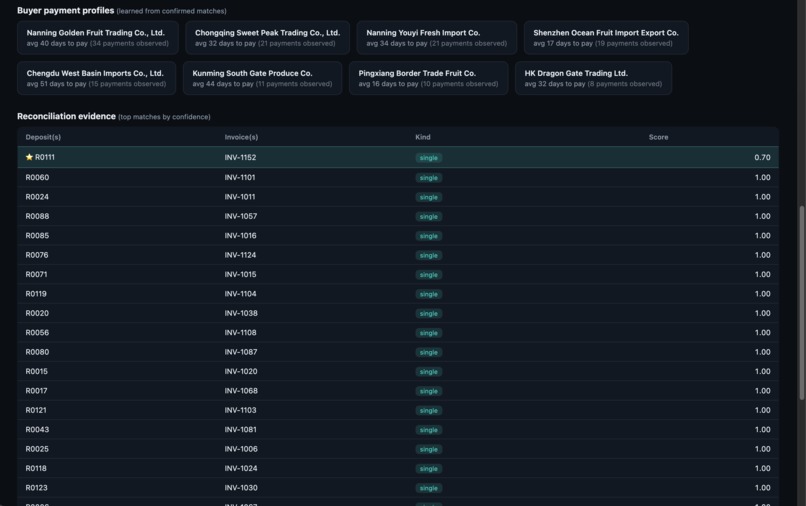
Task: Click the single badge in the INV-1030 row
Action: 428,489
